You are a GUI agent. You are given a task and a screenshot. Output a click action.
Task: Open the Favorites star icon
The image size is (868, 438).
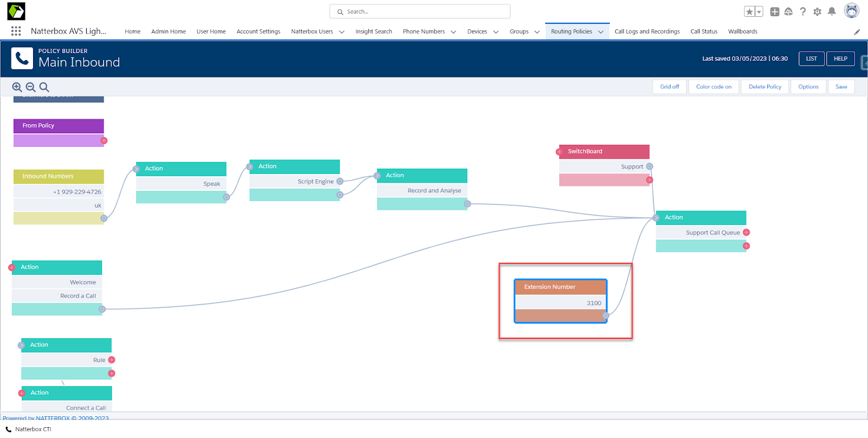749,11
